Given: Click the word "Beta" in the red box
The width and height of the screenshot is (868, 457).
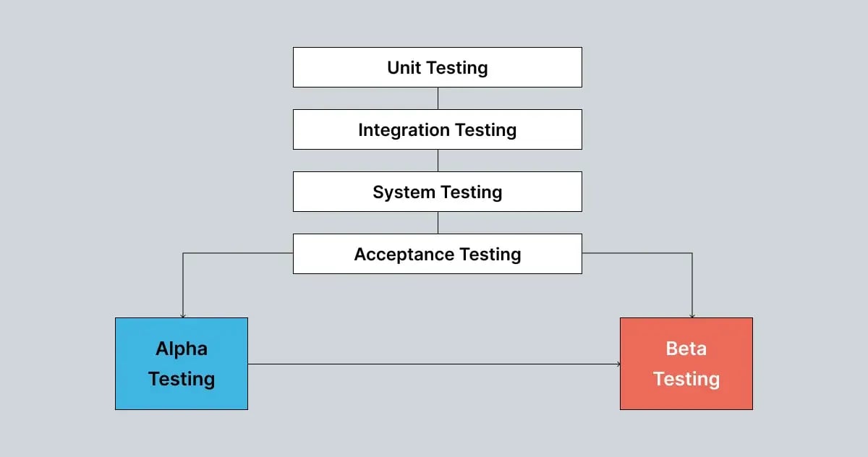Looking at the screenshot, I should pos(686,349).
